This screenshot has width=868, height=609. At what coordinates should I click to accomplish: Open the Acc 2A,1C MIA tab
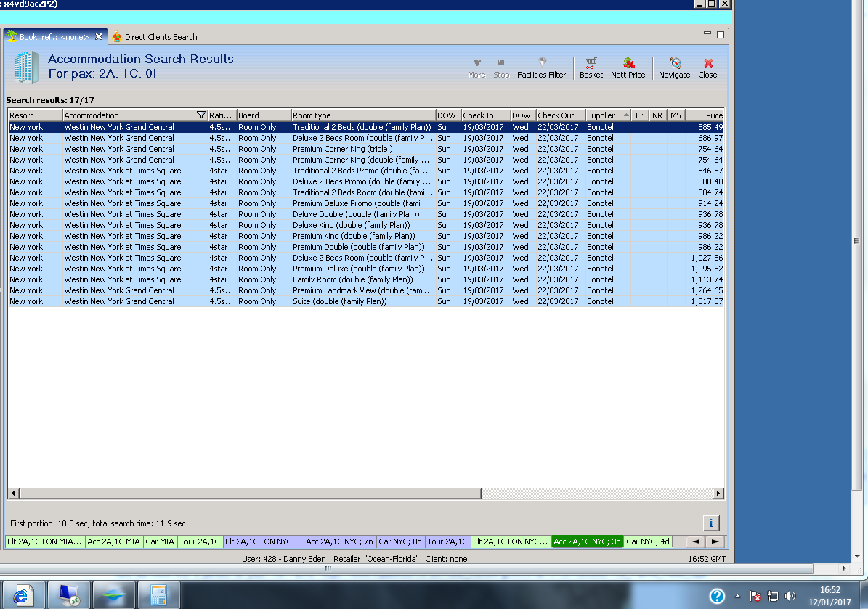tap(113, 541)
